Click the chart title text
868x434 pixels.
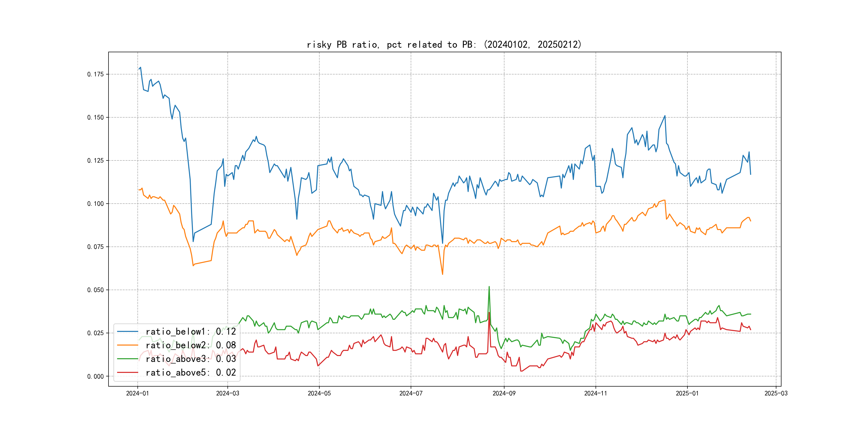tap(444, 44)
